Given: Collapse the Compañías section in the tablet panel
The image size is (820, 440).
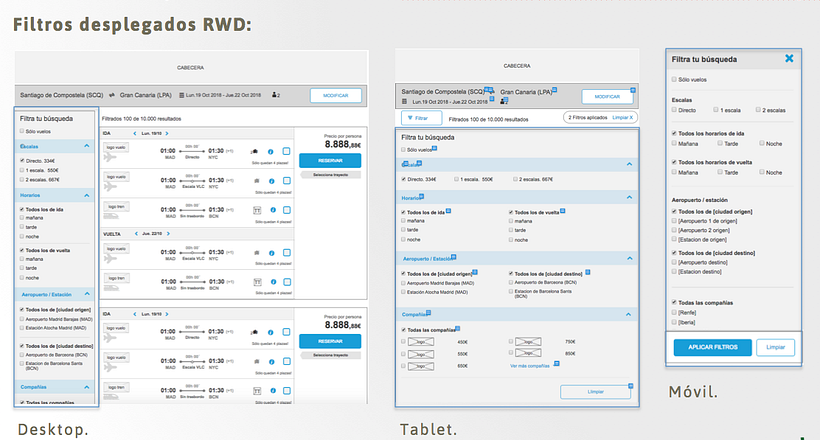Looking at the screenshot, I should pyautogui.click(x=628, y=314).
